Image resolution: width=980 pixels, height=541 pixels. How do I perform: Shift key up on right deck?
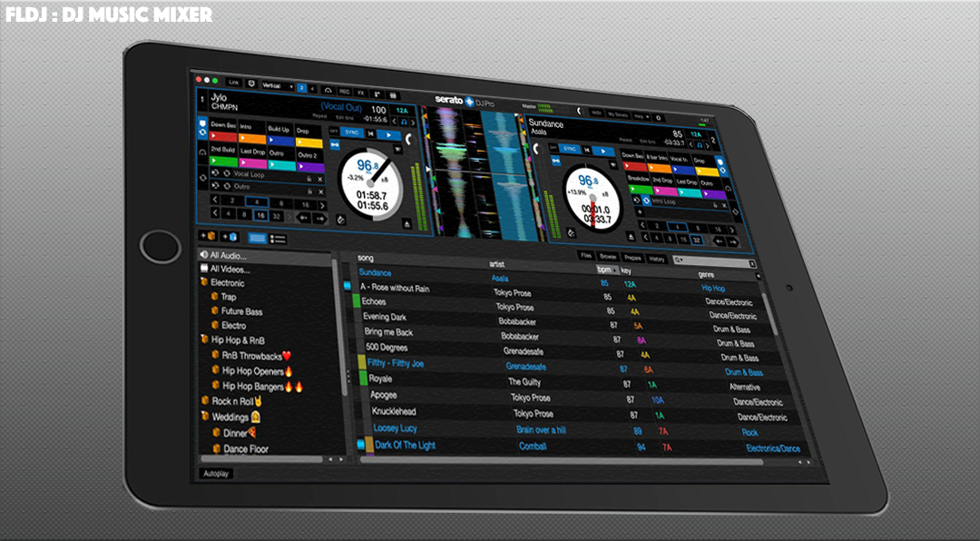point(708,146)
